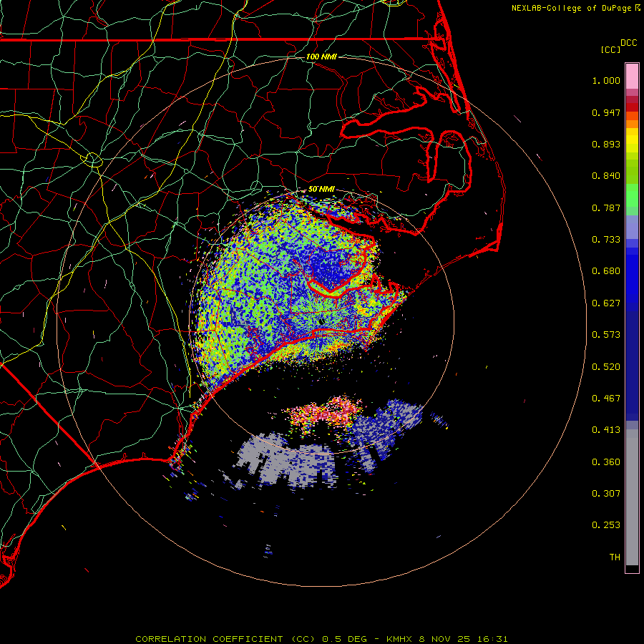
Task: Click the gray band of the color bar
Action: [x=632, y=497]
